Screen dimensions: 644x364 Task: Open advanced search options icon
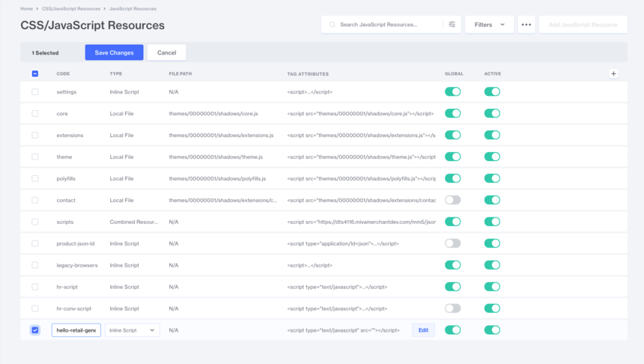click(x=452, y=25)
